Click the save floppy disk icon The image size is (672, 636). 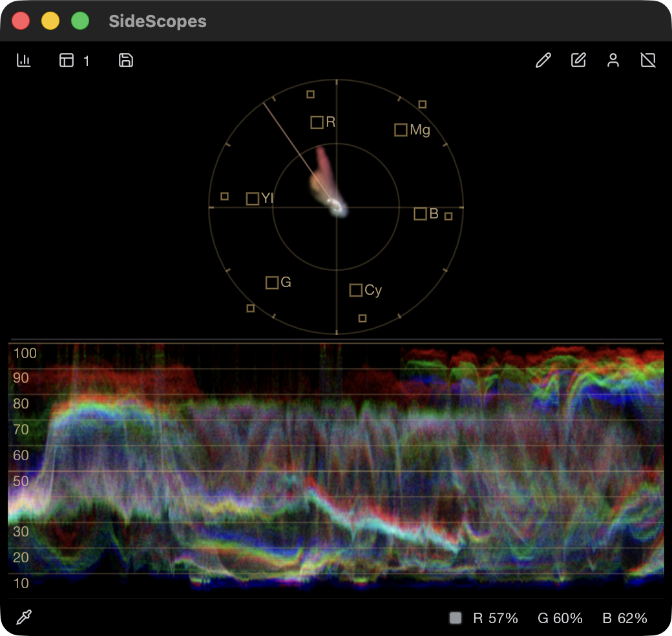click(x=125, y=60)
